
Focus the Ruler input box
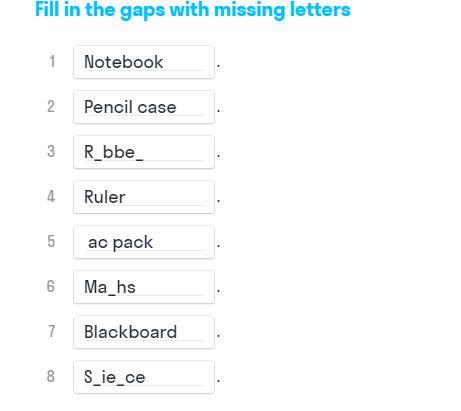pyautogui.click(x=144, y=197)
